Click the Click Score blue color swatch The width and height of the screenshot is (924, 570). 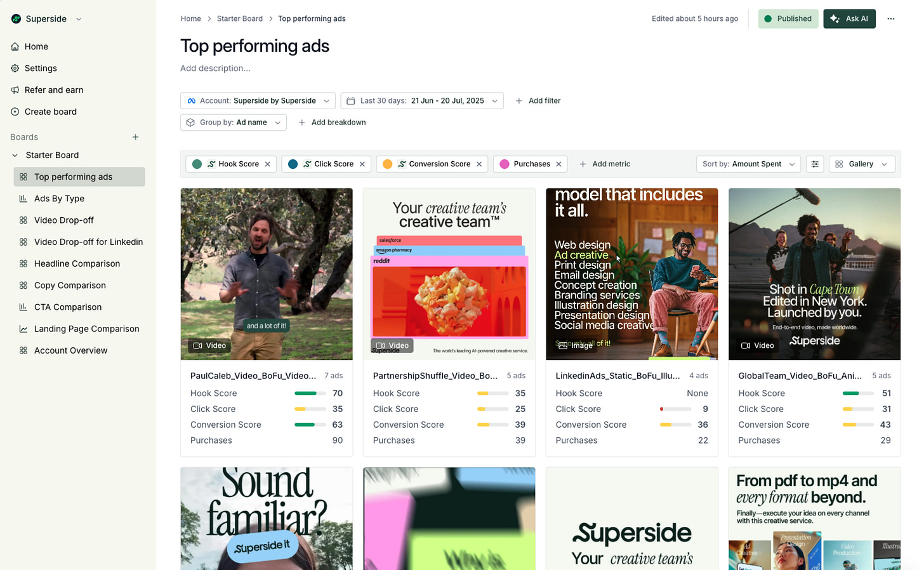293,164
